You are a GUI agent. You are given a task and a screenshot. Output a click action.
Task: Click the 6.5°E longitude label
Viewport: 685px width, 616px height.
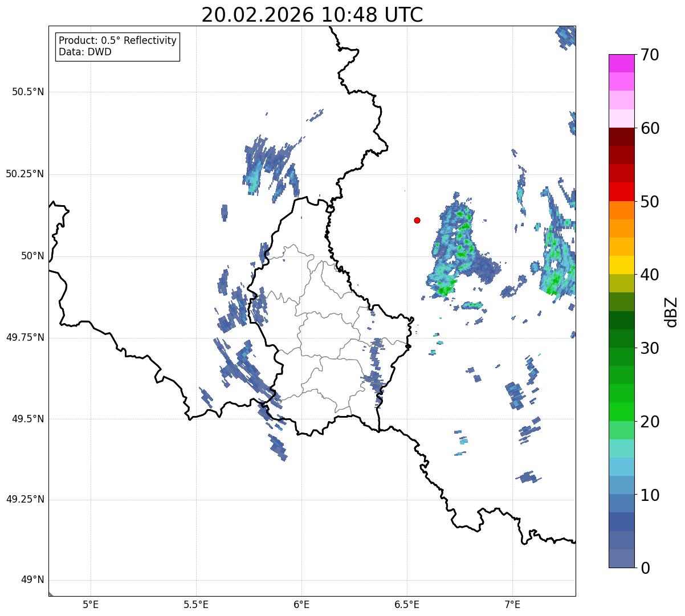pyautogui.click(x=407, y=604)
